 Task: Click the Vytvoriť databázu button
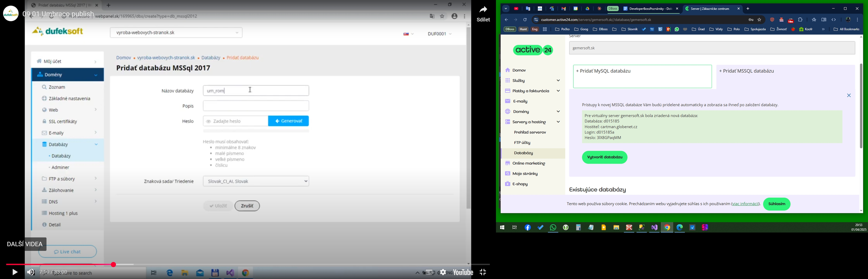[x=605, y=157]
